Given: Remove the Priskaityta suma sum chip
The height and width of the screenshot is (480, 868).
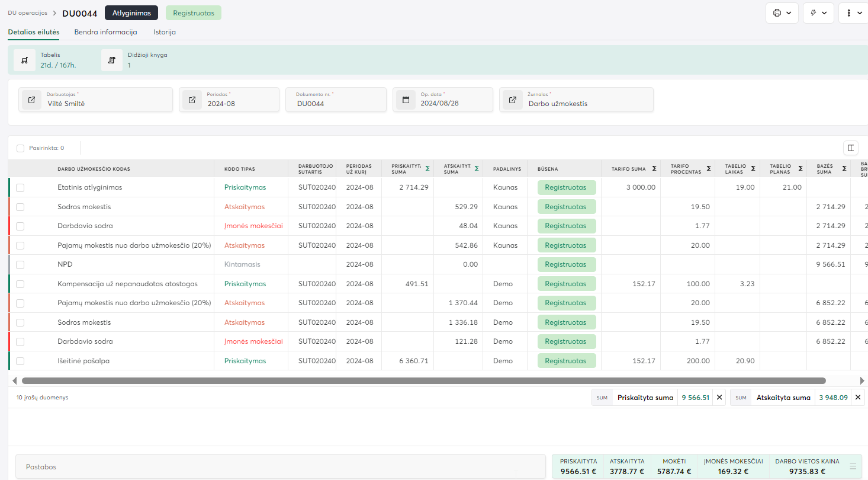Looking at the screenshot, I should [719, 398].
